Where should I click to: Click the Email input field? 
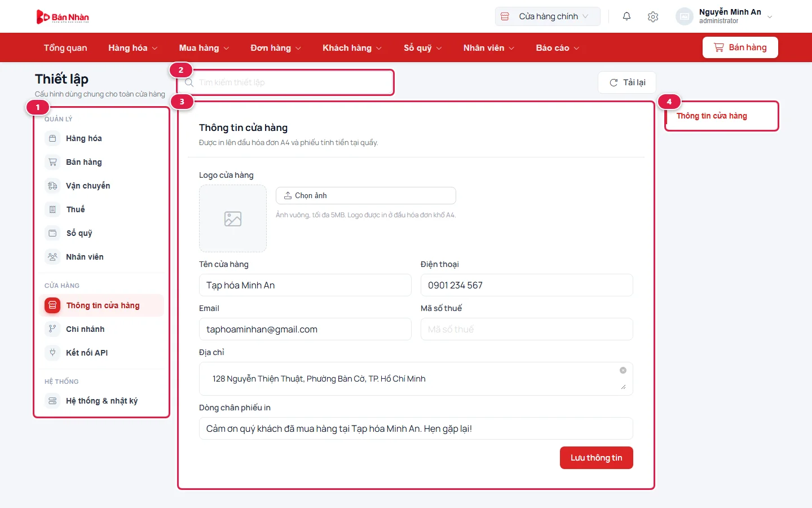click(x=305, y=329)
